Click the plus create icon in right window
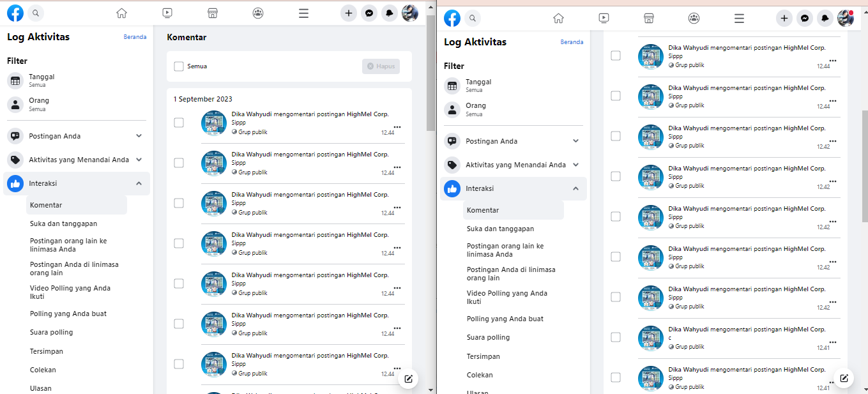868x394 pixels. pos(784,19)
